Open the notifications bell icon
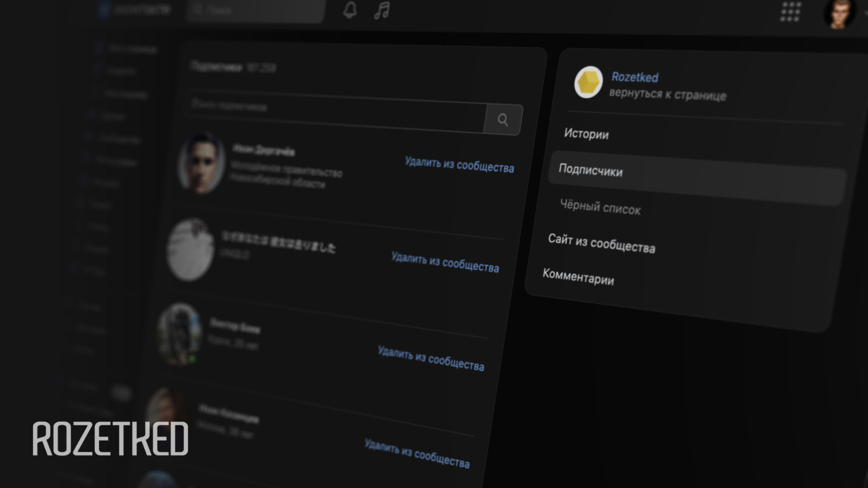This screenshot has width=868, height=488. coord(350,10)
